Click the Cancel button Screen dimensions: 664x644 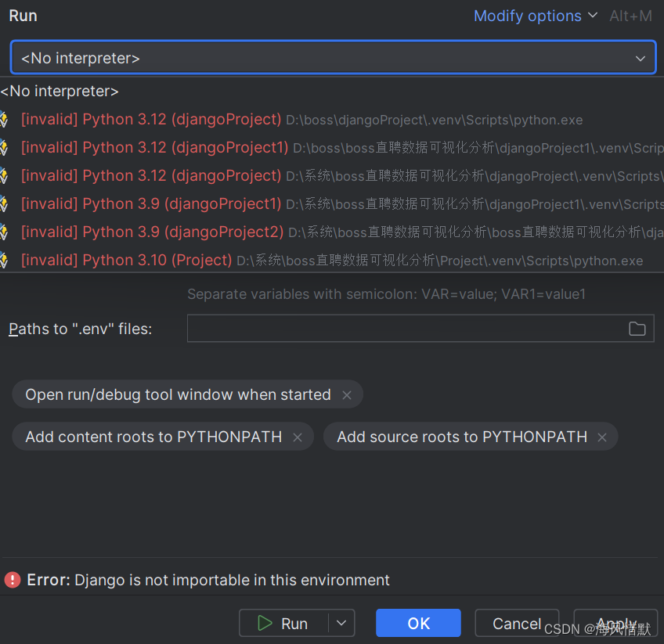coord(517,623)
